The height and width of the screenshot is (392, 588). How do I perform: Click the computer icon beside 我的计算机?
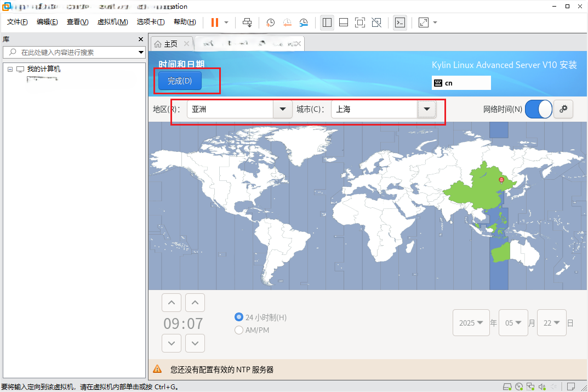(20, 69)
